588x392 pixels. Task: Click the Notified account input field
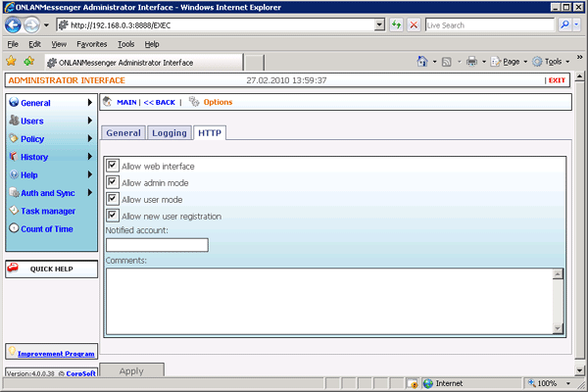pos(157,245)
